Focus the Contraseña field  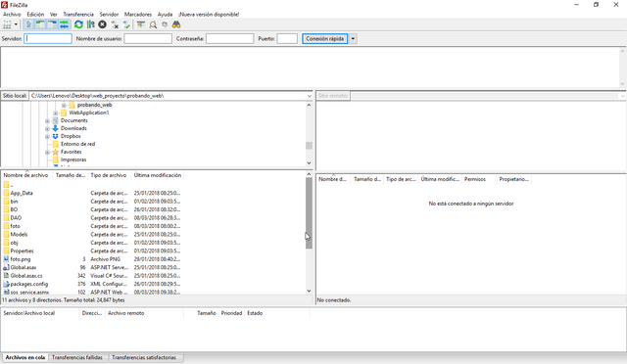click(x=230, y=39)
